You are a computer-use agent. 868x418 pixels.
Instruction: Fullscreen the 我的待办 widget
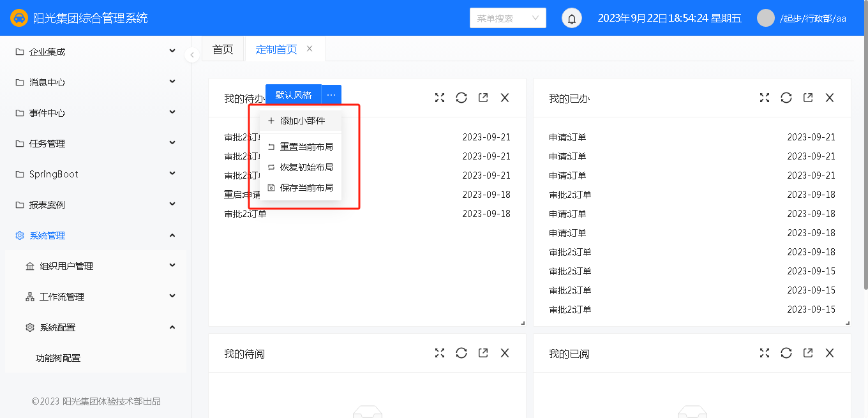pos(440,98)
